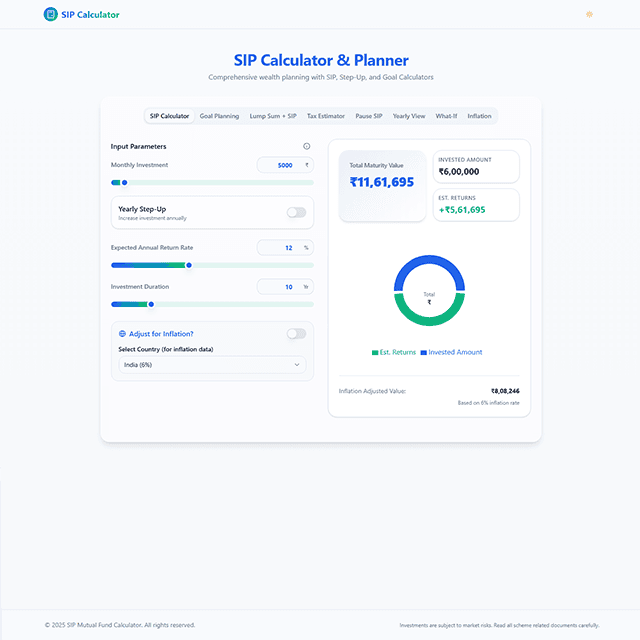Image resolution: width=640 pixels, height=640 pixels.
Task: Click the 'SIP Calculator & Planner' heading
Action: (x=321, y=60)
